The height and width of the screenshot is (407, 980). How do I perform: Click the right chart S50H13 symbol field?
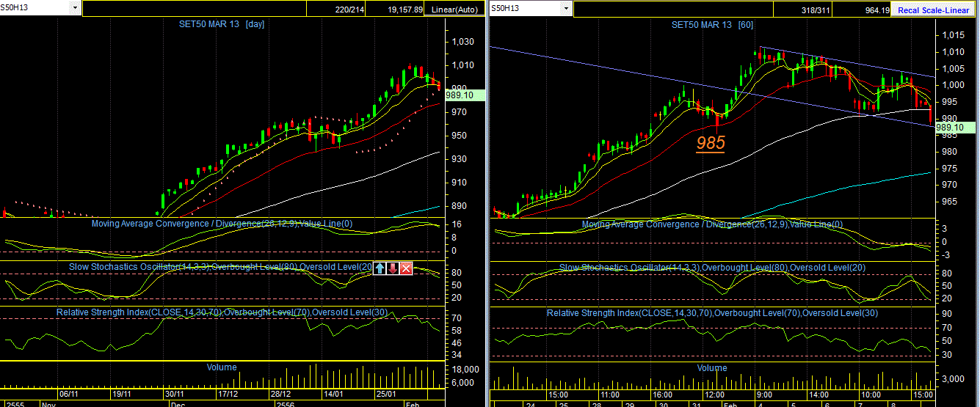524,8
